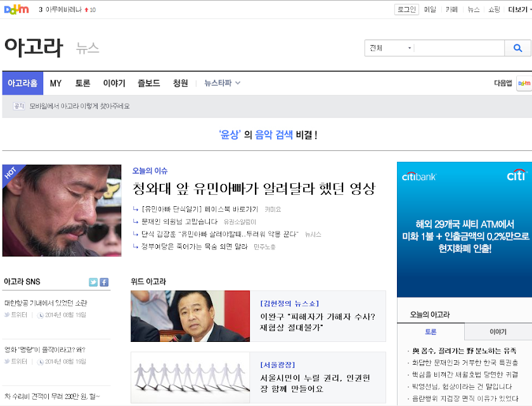Open the 전체 search category dropdown

(390, 48)
